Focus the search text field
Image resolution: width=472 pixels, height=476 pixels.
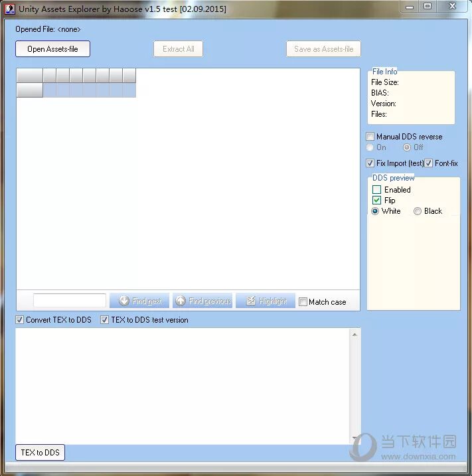click(x=70, y=301)
